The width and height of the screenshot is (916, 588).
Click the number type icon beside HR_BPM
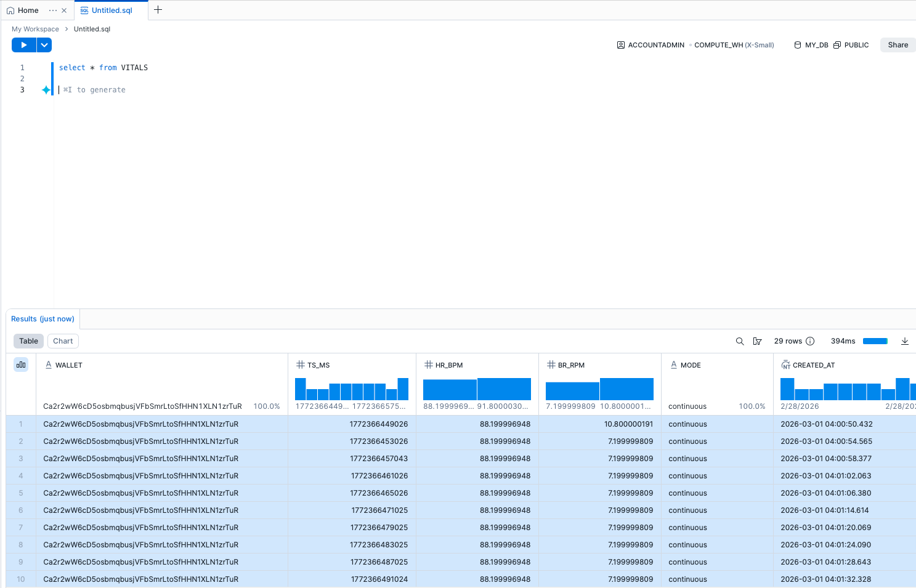point(429,365)
